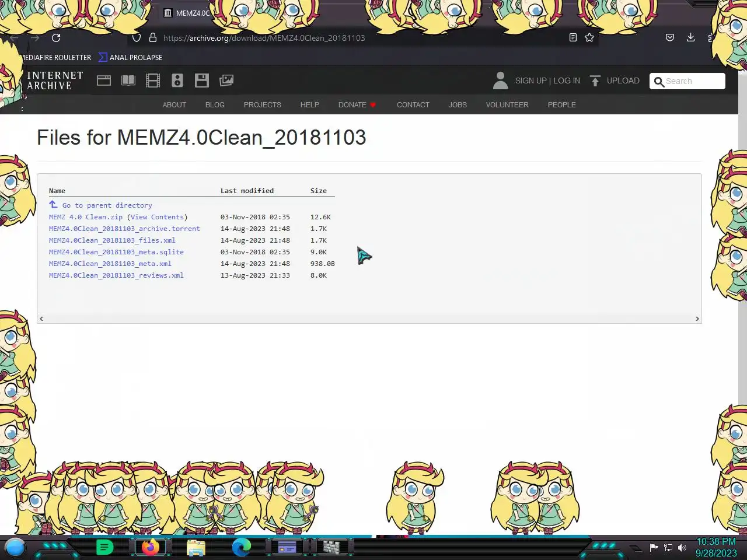Open the CONTACT menu item
The height and width of the screenshot is (560, 747).
pos(413,105)
